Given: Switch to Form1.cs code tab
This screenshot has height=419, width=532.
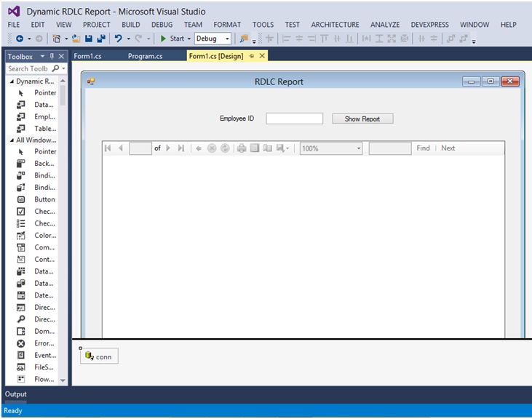Looking at the screenshot, I should 87,56.
